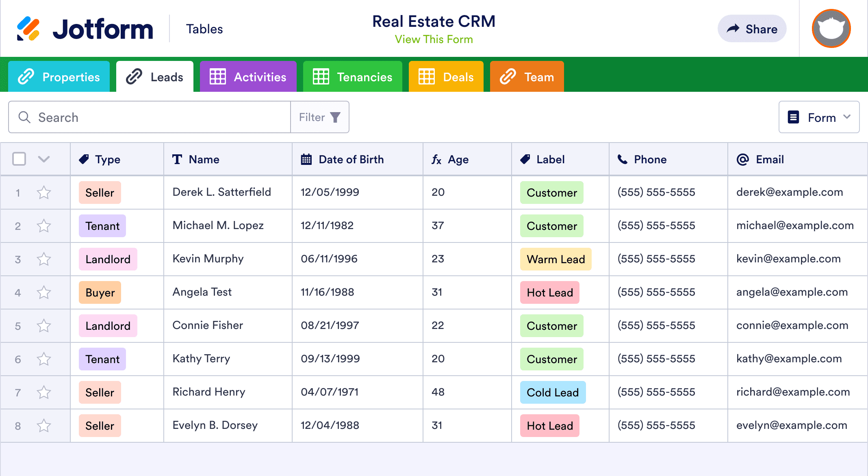Star row 3, Kevin Murphy
This screenshot has width=868, height=476.
coord(44,259)
